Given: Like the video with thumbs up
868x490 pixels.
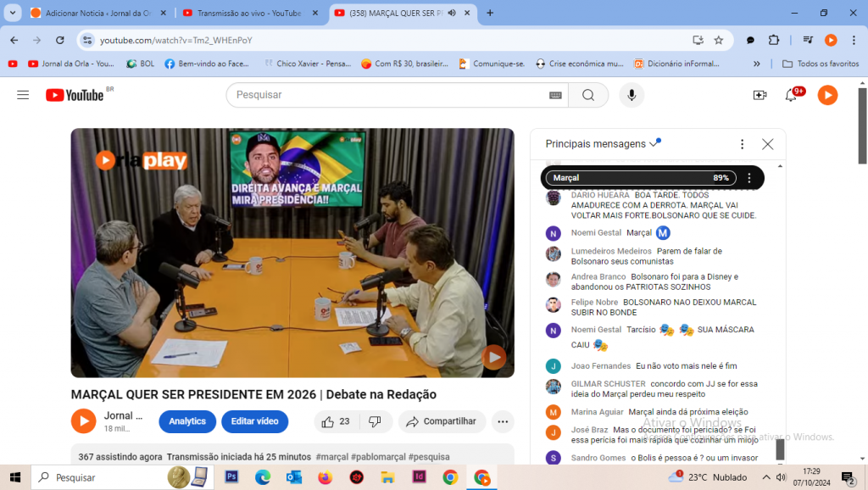Looking at the screenshot, I should point(336,421).
